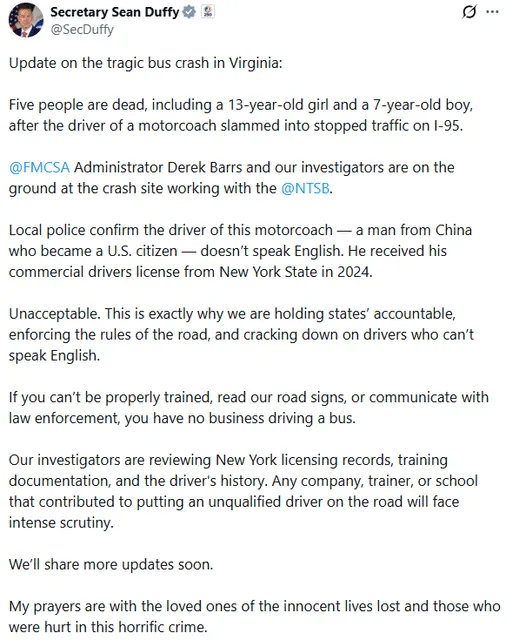Click the 'New York State in 2024' text

pos(296,272)
